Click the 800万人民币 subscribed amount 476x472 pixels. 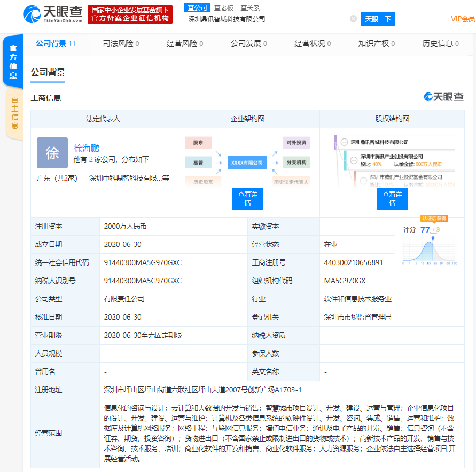coord(428,164)
